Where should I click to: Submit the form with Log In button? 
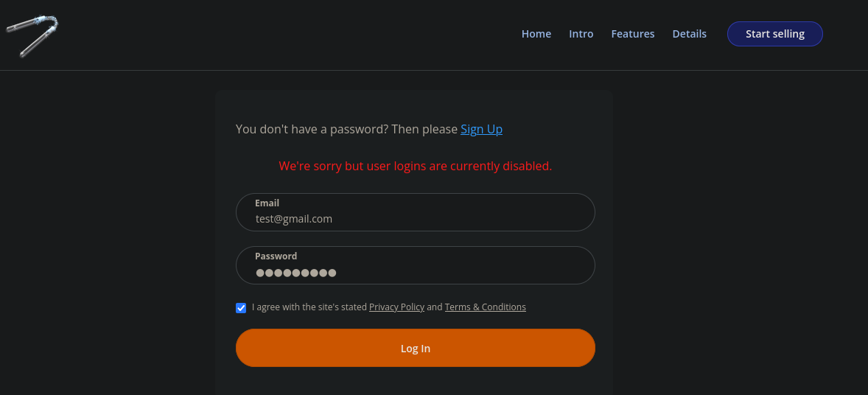coord(415,348)
